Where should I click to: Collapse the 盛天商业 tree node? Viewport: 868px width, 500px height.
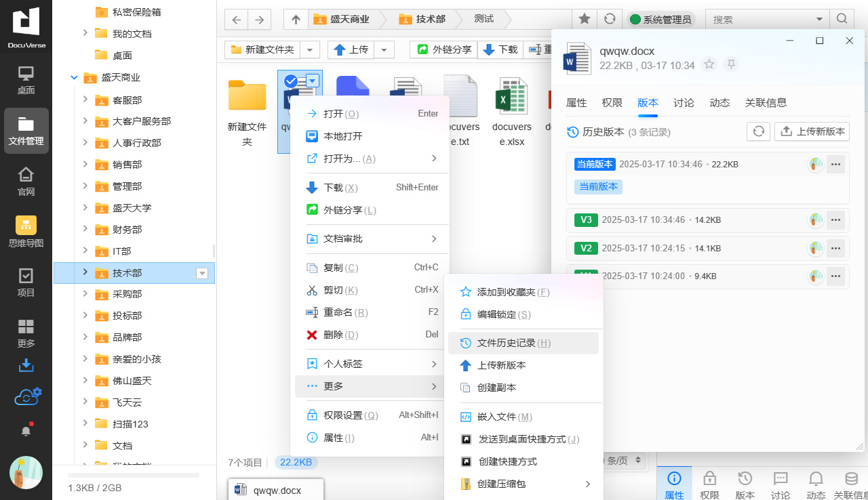point(74,78)
